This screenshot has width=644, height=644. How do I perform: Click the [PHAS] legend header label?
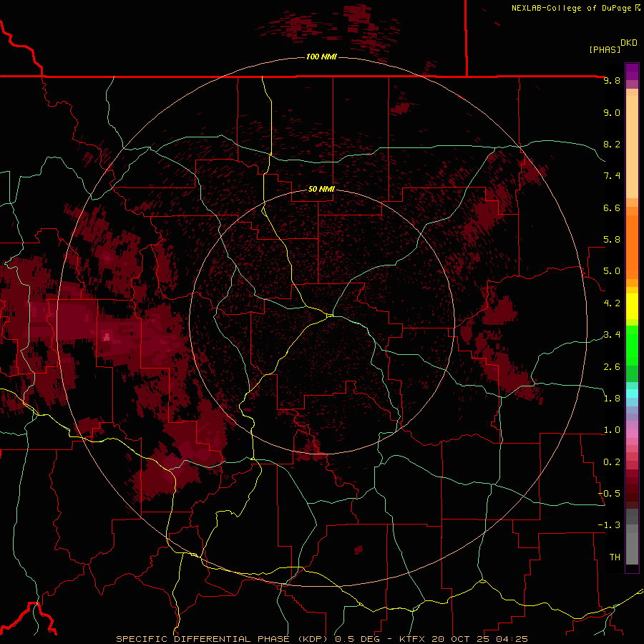click(605, 49)
